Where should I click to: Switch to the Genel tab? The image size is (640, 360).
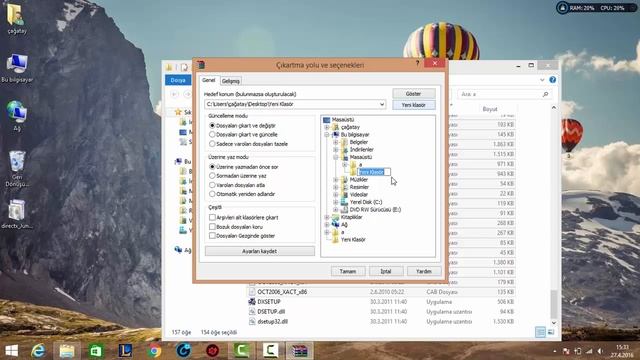click(x=209, y=80)
